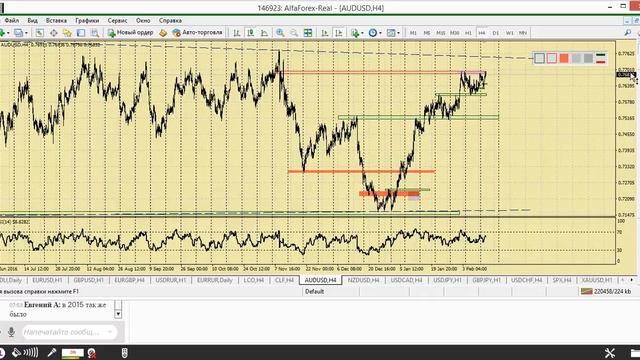The image size is (640, 360).
Task: Expand the indicators dropdown arrow
Action: pos(362,33)
